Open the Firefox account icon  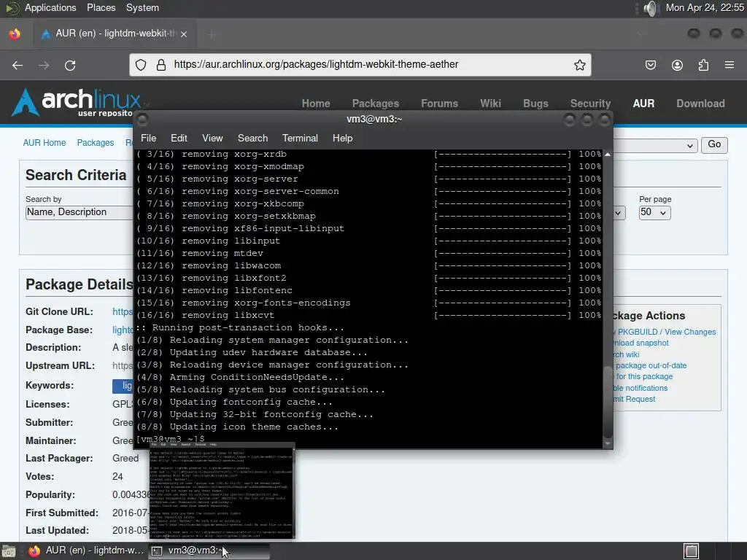677,65
